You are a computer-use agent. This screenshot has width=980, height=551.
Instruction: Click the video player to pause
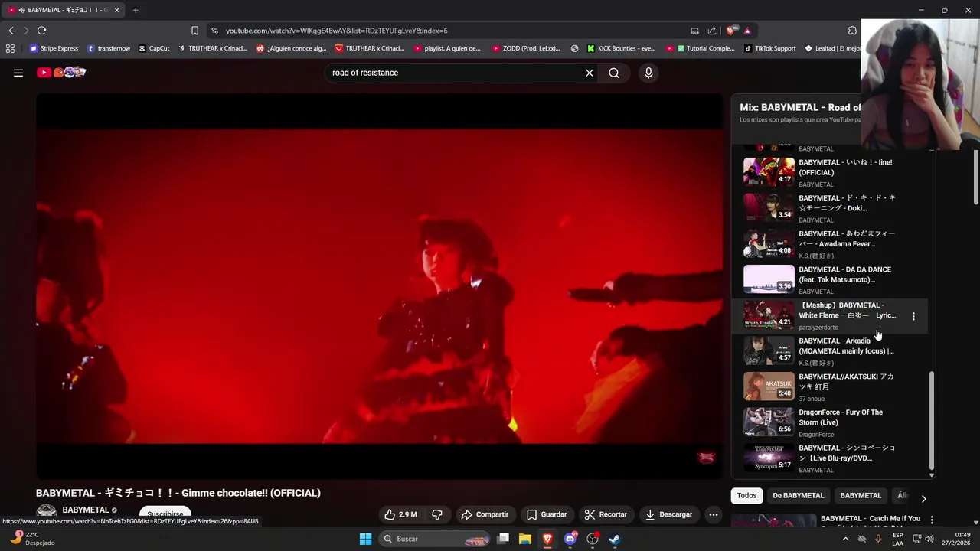[379, 285]
